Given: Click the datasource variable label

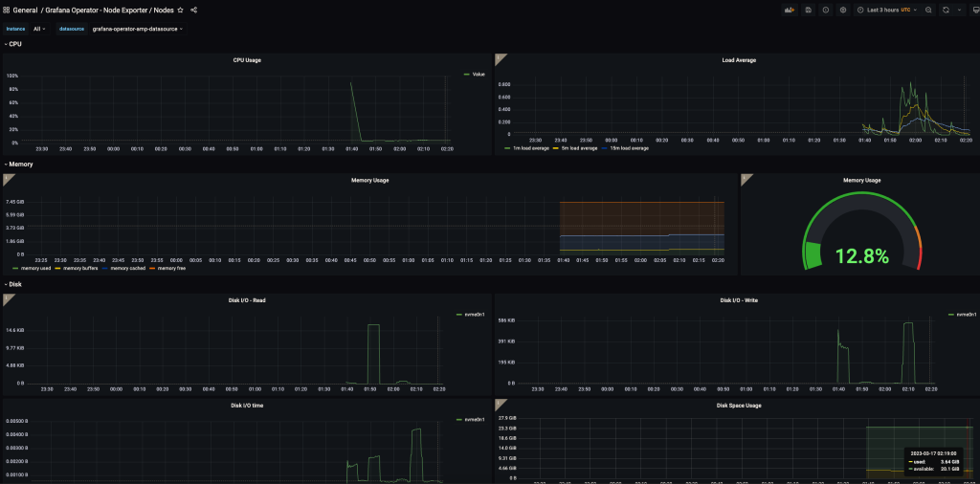Looking at the screenshot, I should (72, 29).
